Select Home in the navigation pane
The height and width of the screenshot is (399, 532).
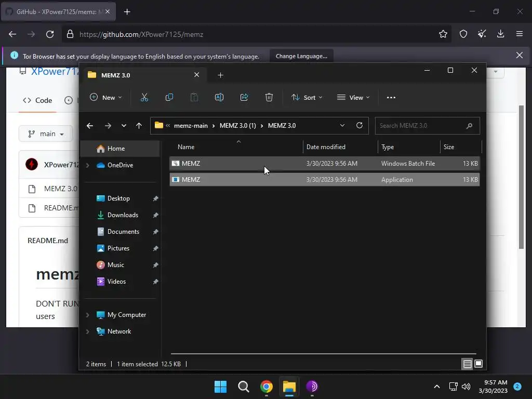click(120, 149)
